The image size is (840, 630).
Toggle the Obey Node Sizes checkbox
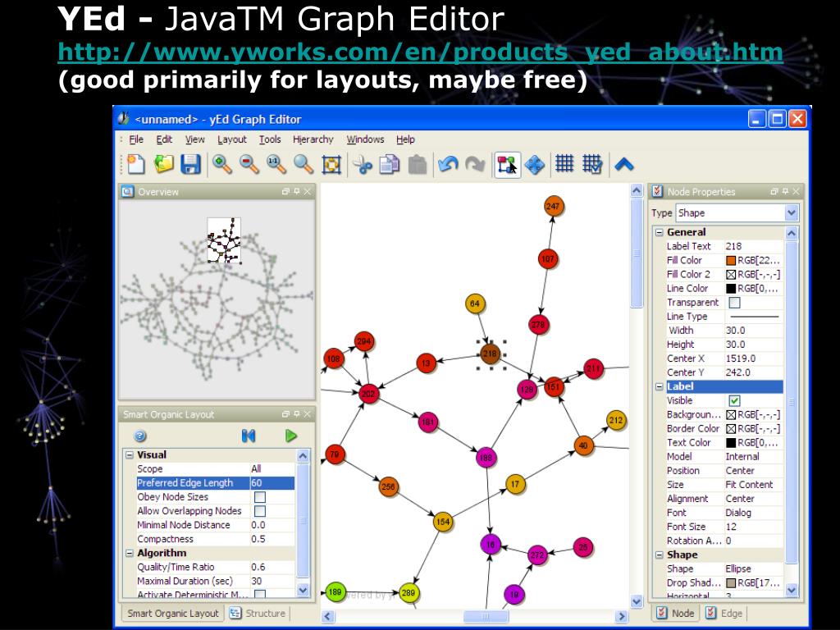point(260,497)
